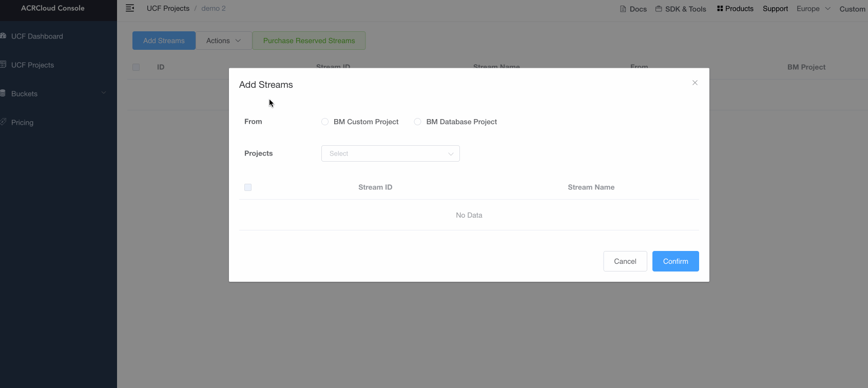Click the sidebar collapse hamburger icon
The width and height of the screenshot is (868, 388).
click(130, 8)
